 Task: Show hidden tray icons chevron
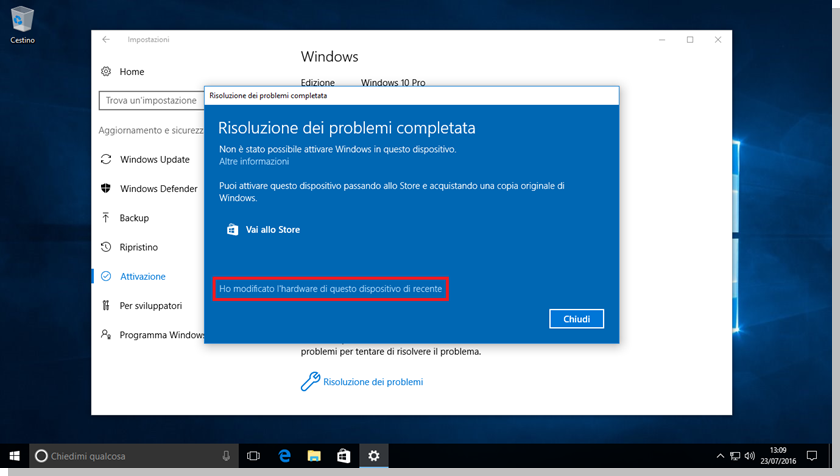pyautogui.click(x=720, y=456)
